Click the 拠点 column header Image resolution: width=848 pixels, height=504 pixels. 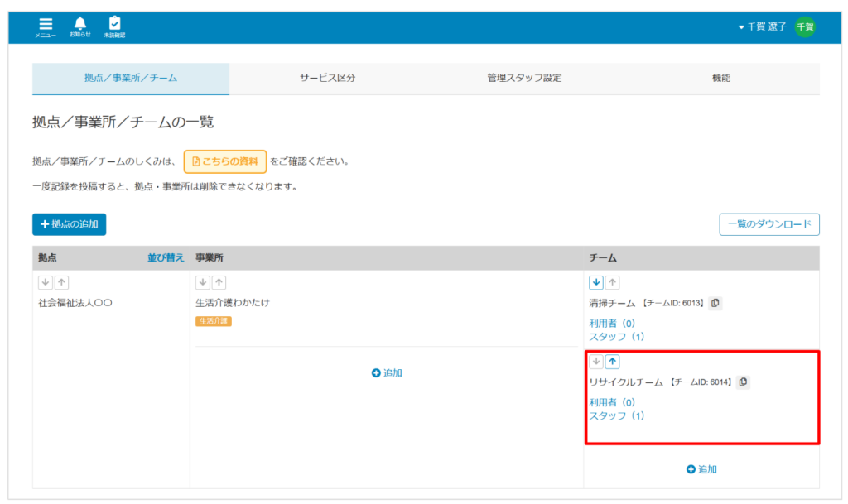(x=47, y=257)
